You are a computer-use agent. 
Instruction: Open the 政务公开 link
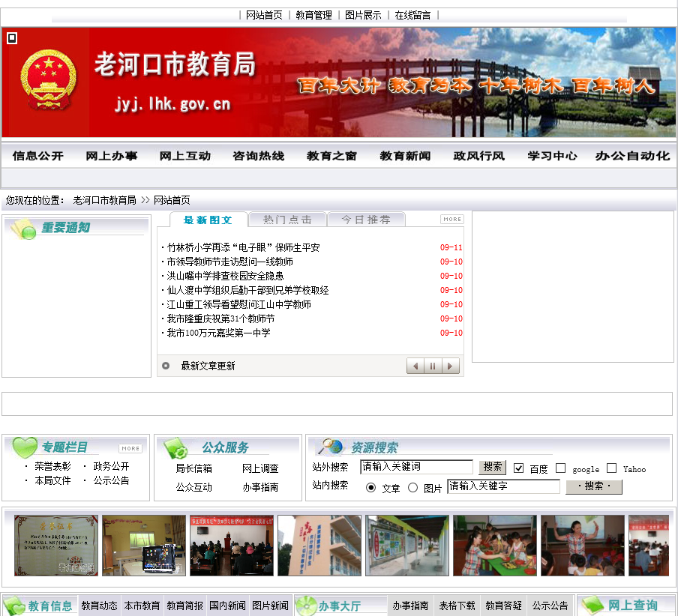click(112, 467)
